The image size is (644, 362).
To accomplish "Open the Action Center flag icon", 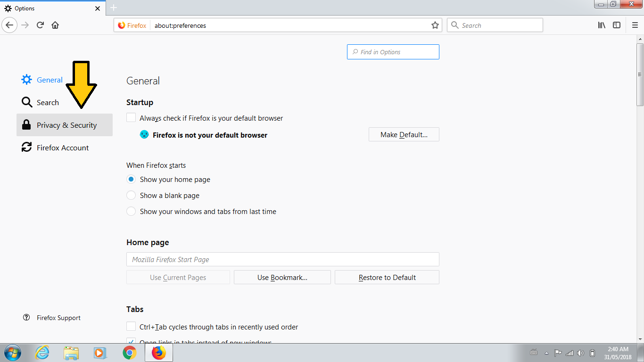I will point(558,353).
